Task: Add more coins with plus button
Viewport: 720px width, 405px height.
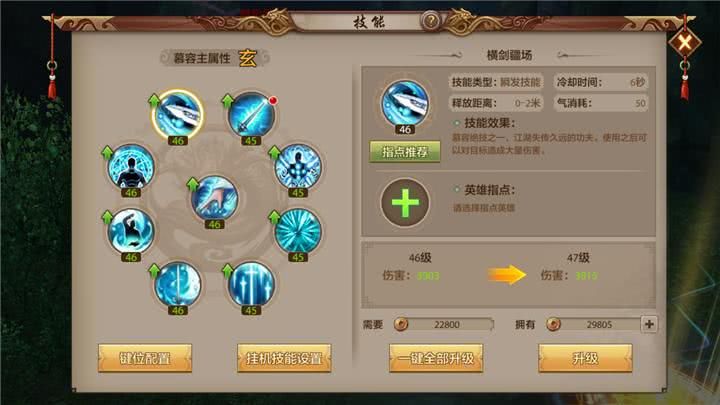Action: 649,324
